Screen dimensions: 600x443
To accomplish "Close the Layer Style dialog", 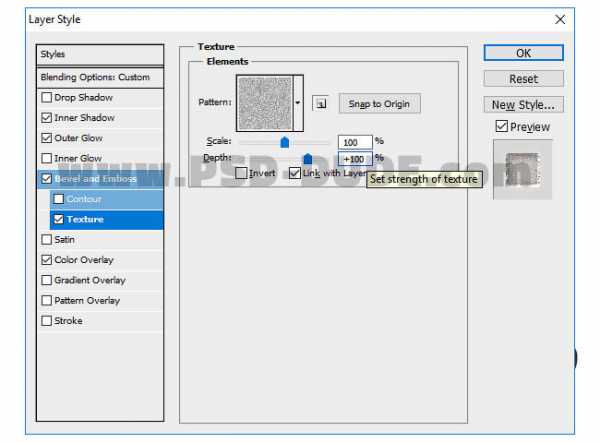I will point(559,19).
